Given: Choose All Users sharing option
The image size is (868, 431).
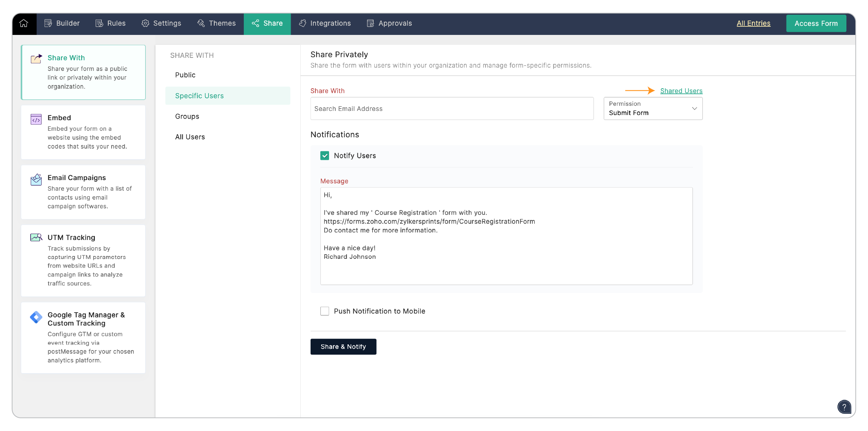Looking at the screenshot, I should [190, 137].
